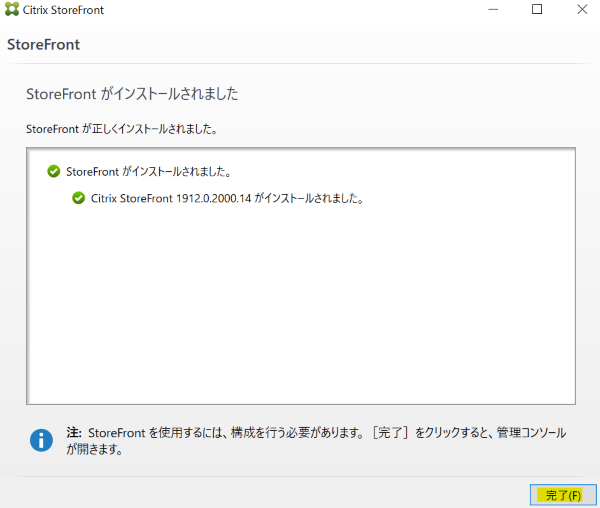Click the Citrix StoreFront title bar logo icon
The height and width of the screenshot is (508, 600).
point(12,9)
